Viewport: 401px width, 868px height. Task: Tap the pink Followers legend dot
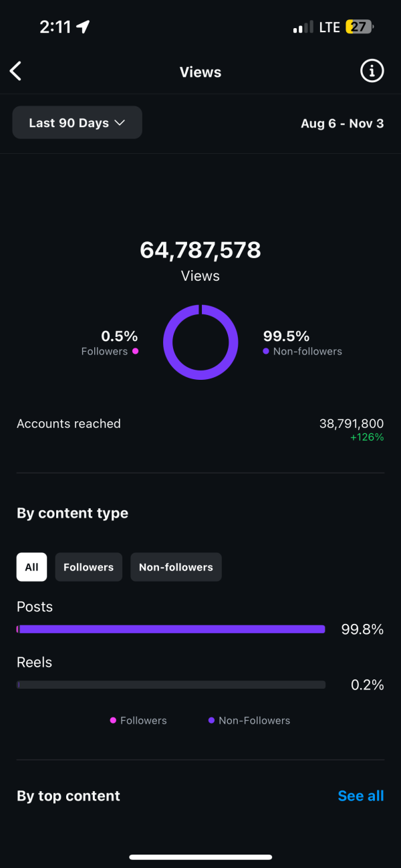(113, 720)
